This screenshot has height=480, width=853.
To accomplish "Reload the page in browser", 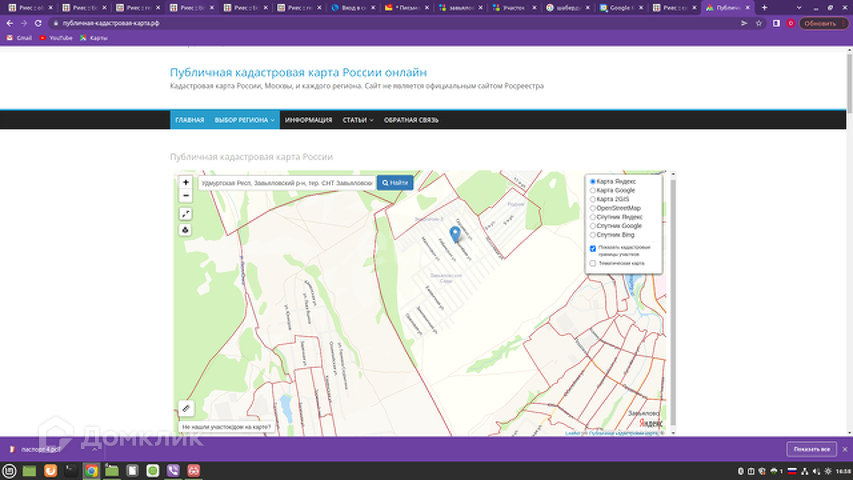I will coord(37,23).
